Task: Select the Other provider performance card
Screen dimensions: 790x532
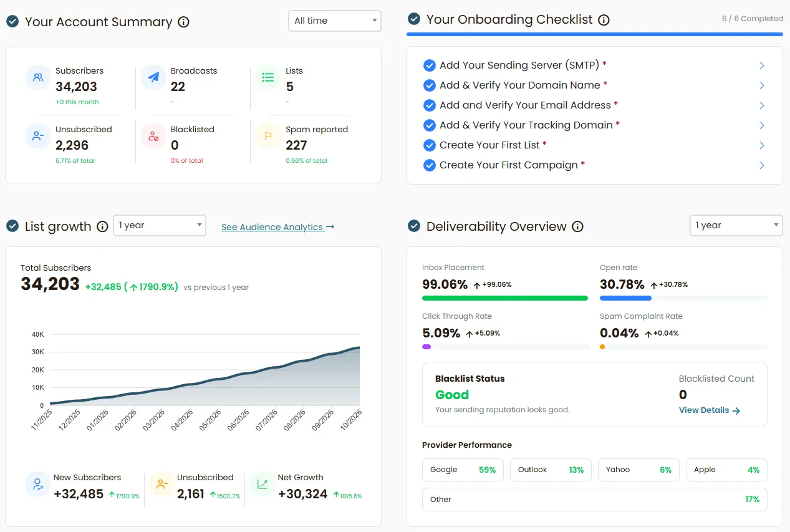Action: pos(595,500)
